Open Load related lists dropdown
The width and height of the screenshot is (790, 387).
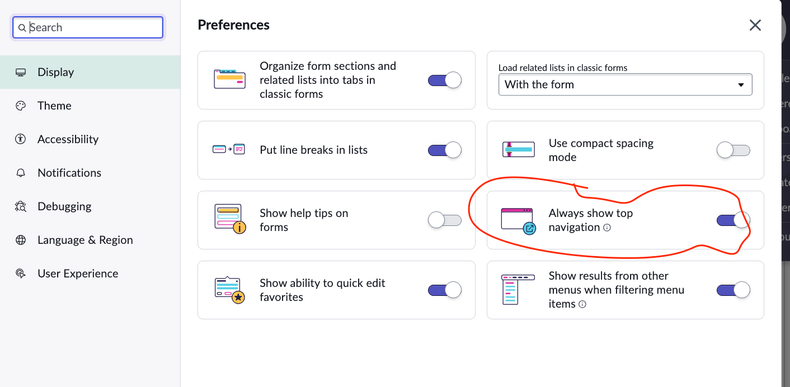click(x=625, y=85)
